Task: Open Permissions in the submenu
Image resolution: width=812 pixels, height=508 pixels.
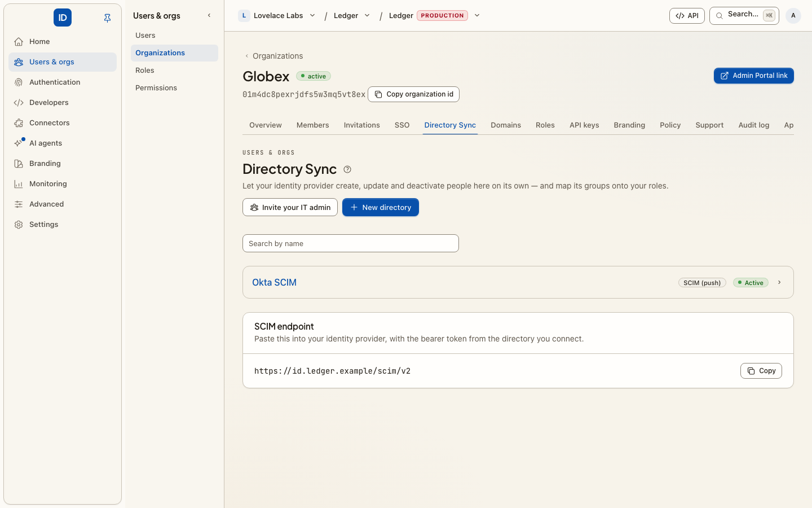Action: [174, 88]
